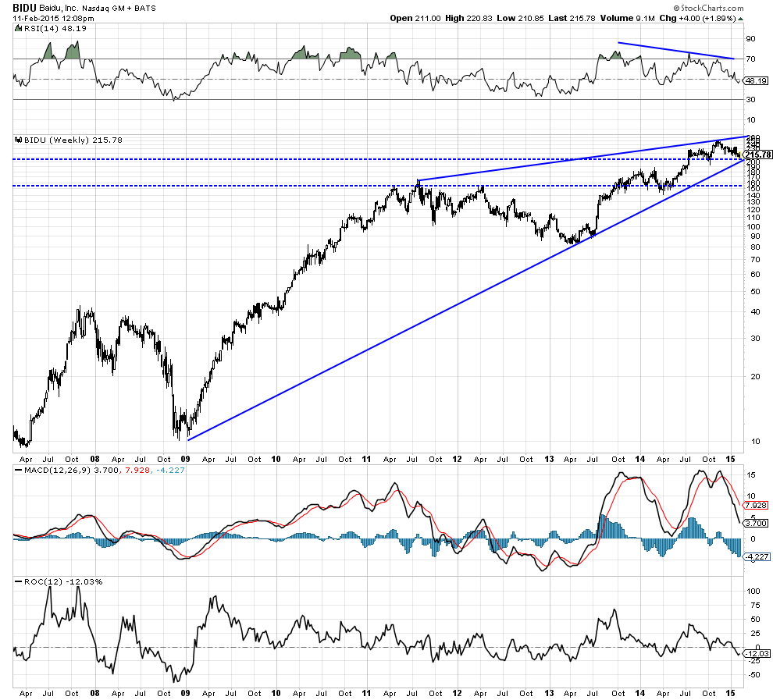The width and height of the screenshot is (773, 700).
Task: Click year 12 on the bottom ROC time axis
Action: click(457, 693)
